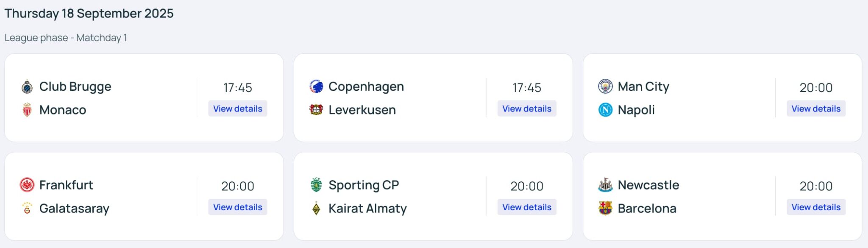Click the Sporting CP green crest
This screenshot has width=868, height=248.
click(316, 185)
